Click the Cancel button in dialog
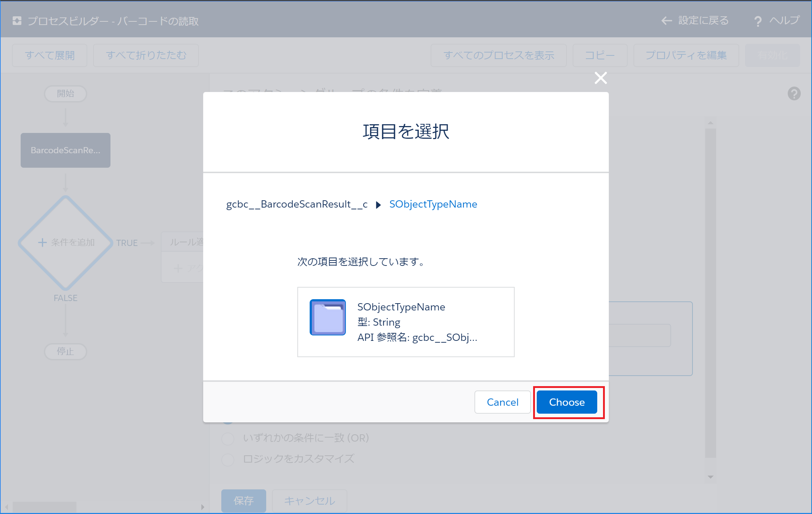812x514 pixels. pos(502,402)
